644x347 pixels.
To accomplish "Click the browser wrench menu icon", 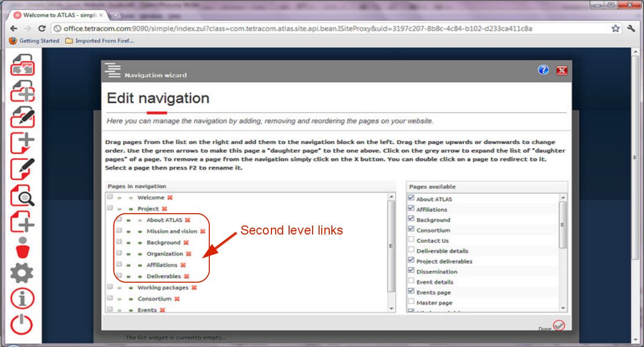I will click(632, 28).
